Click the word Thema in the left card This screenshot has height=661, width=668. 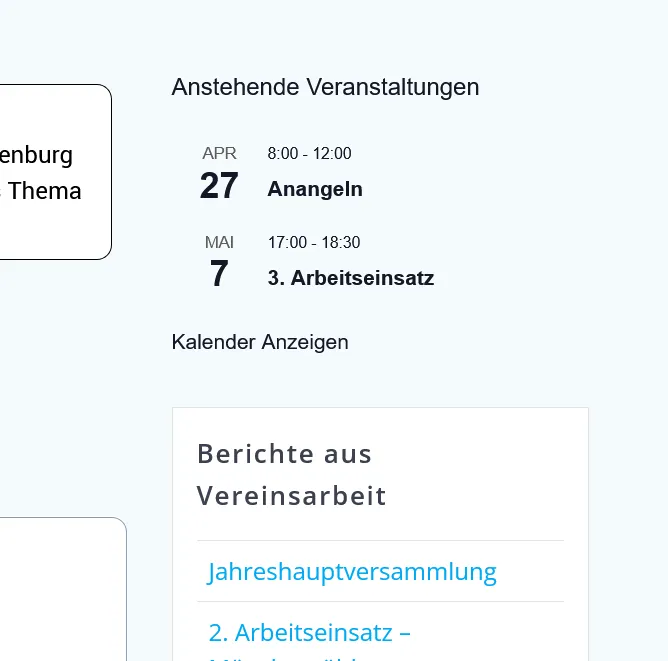pyautogui.click(x=45, y=190)
